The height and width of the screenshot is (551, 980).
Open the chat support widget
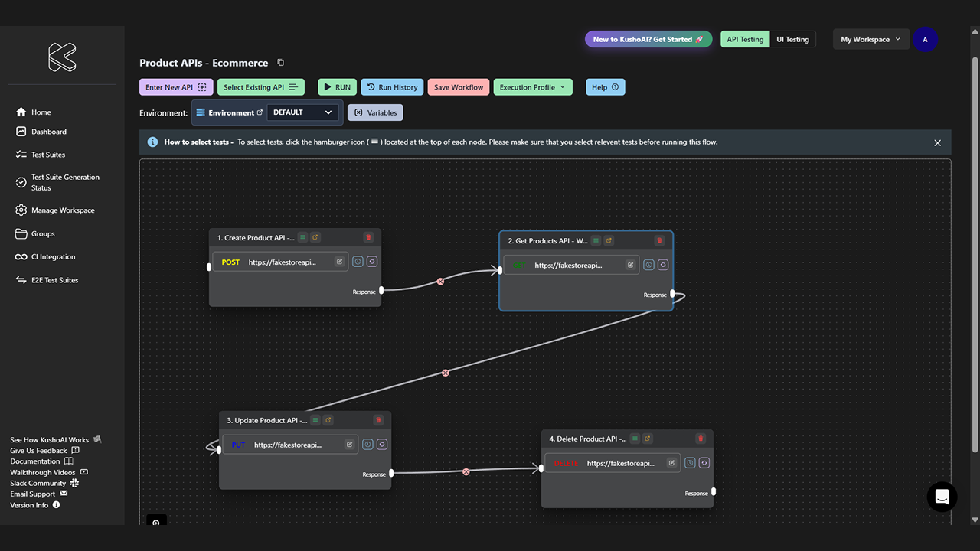pyautogui.click(x=942, y=497)
